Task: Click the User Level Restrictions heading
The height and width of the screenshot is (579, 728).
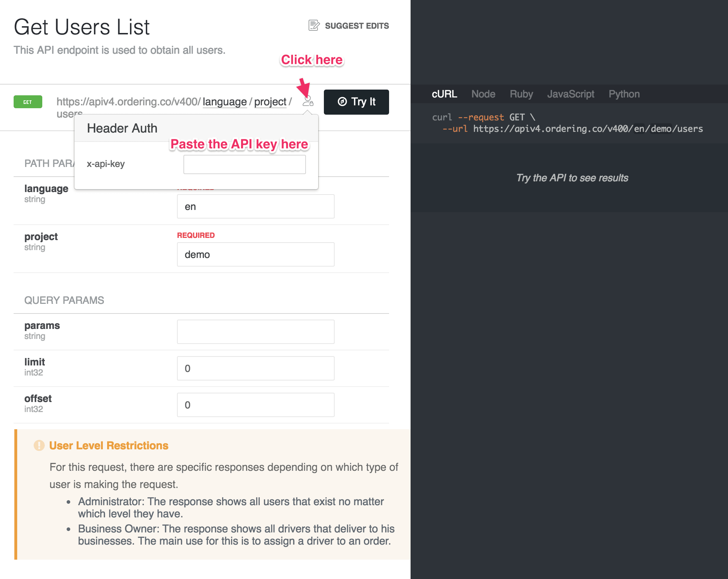Action: point(109,445)
